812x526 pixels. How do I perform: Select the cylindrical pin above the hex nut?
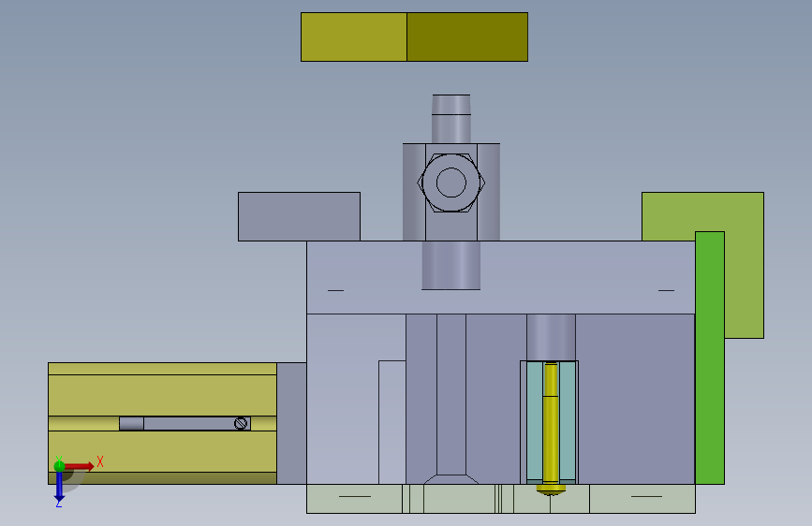tap(451, 119)
